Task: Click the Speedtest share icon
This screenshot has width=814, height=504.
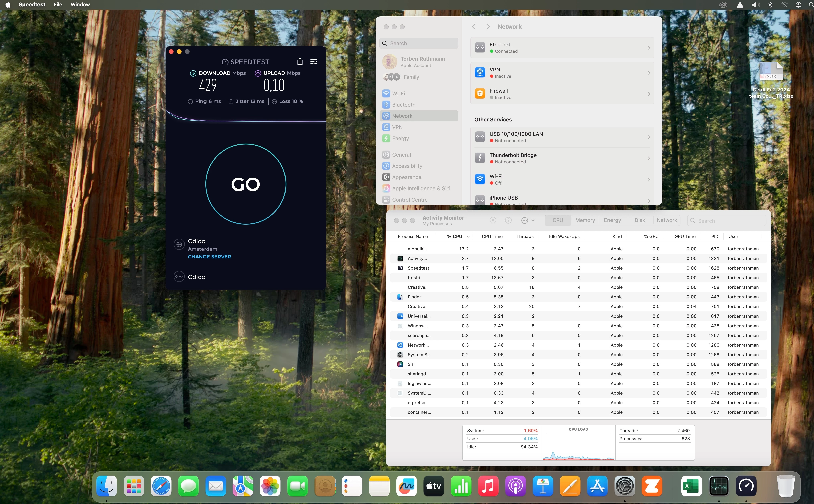Action: (x=300, y=61)
